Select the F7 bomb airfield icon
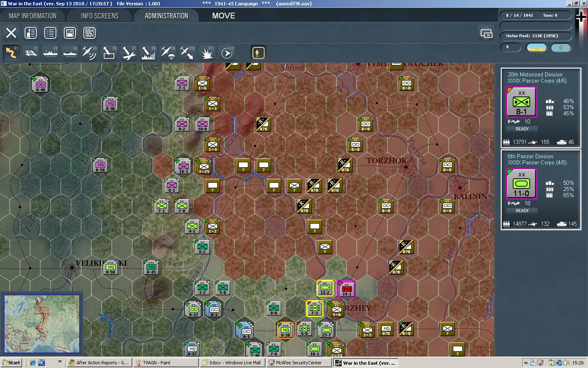This screenshot has height=368, width=588. tap(129, 53)
